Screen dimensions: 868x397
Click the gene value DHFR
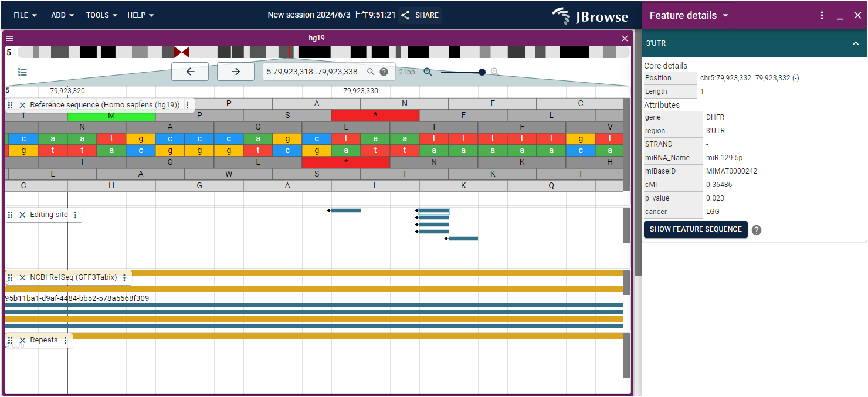tap(715, 117)
